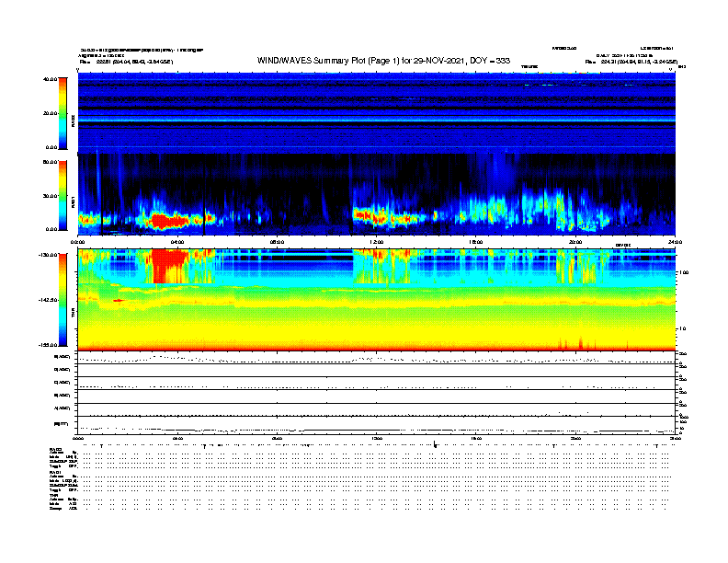Select 08:00 label on bottom time axis

coord(277,439)
